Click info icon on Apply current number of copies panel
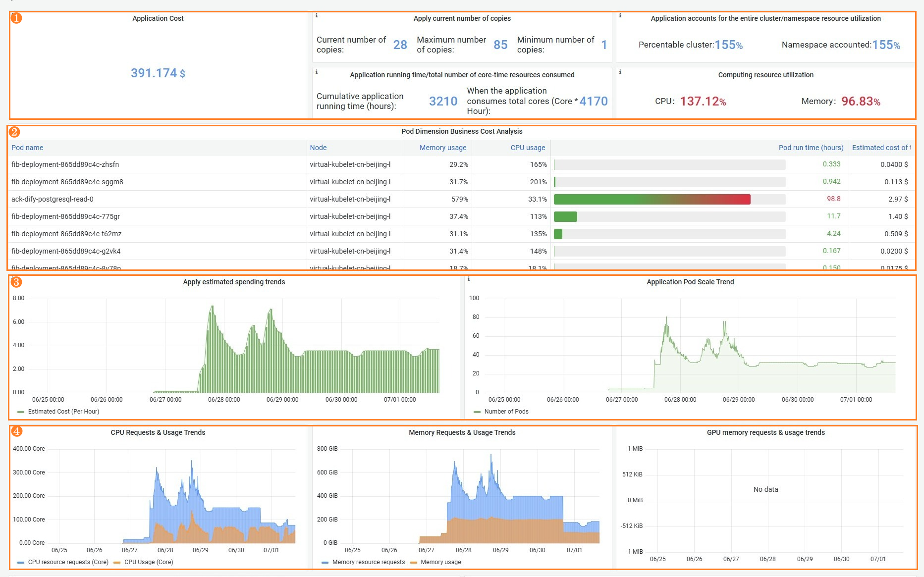The image size is (924, 577). pos(317,15)
